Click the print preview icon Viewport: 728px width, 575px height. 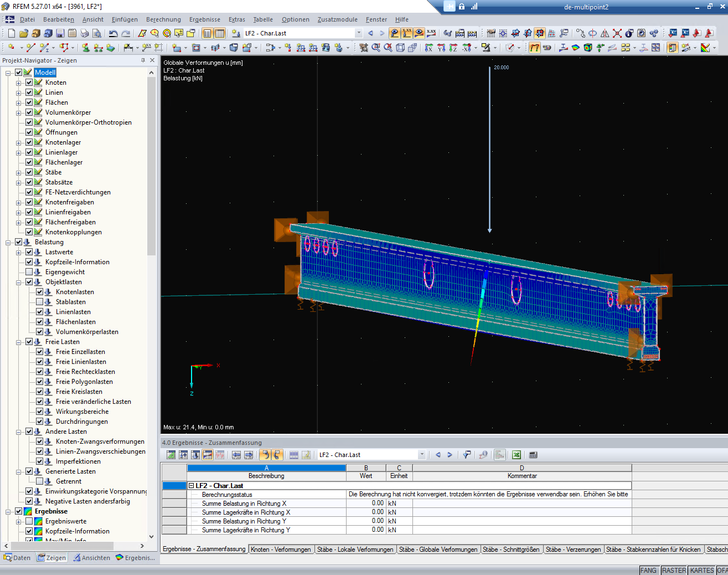coord(96,33)
